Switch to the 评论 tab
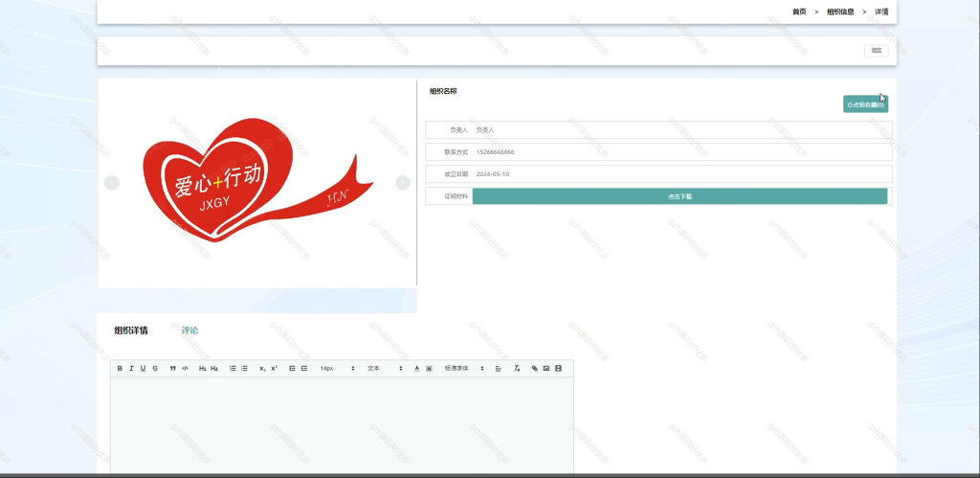 click(x=190, y=330)
